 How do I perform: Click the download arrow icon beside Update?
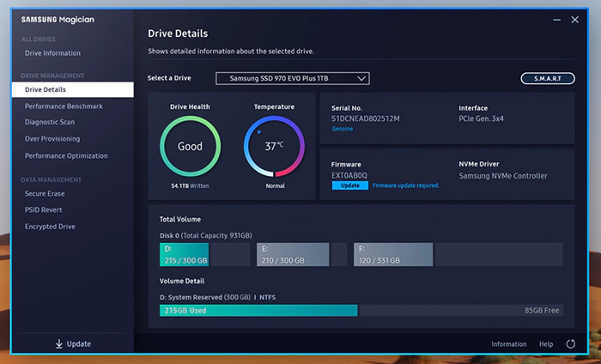59,344
